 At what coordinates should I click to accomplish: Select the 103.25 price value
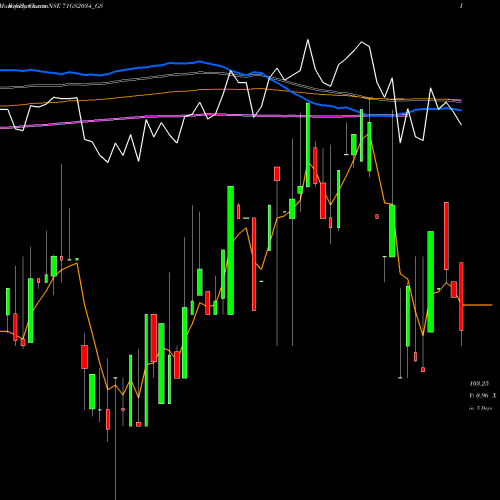click(x=479, y=384)
